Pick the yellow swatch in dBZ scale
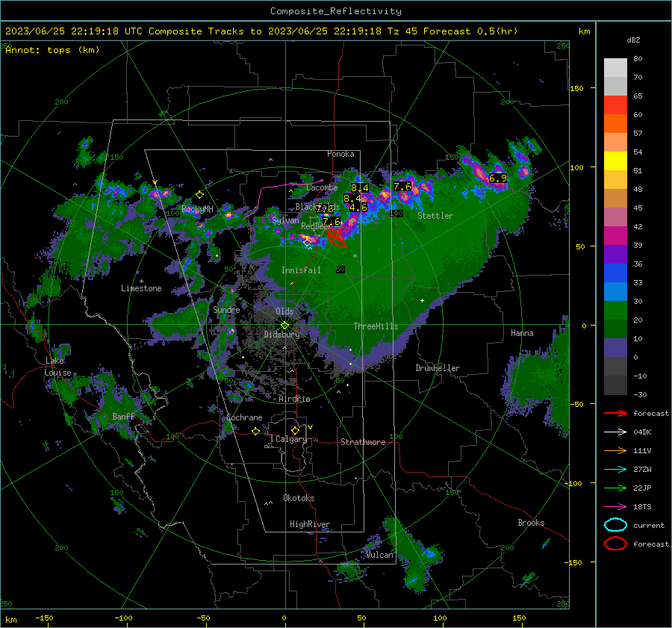This screenshot has width=672, height=628. (x=615, y=161)
